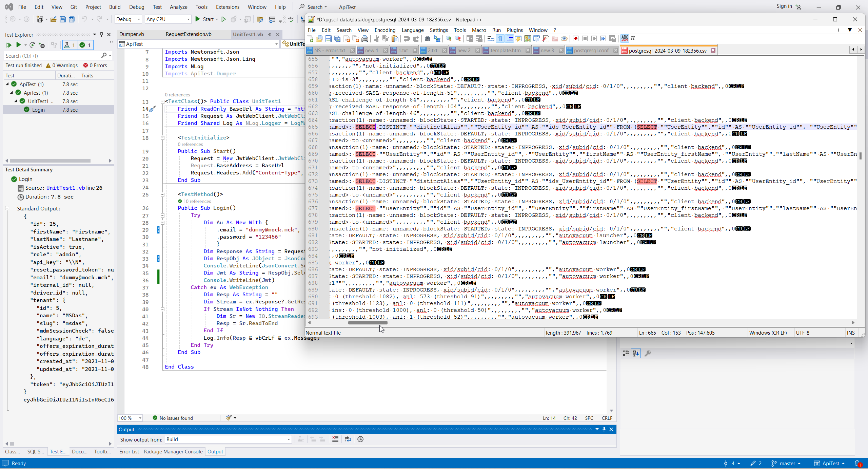
Task: Click Notepad++ Zoom In magnifier icon
Action: (x=449, y=39)
